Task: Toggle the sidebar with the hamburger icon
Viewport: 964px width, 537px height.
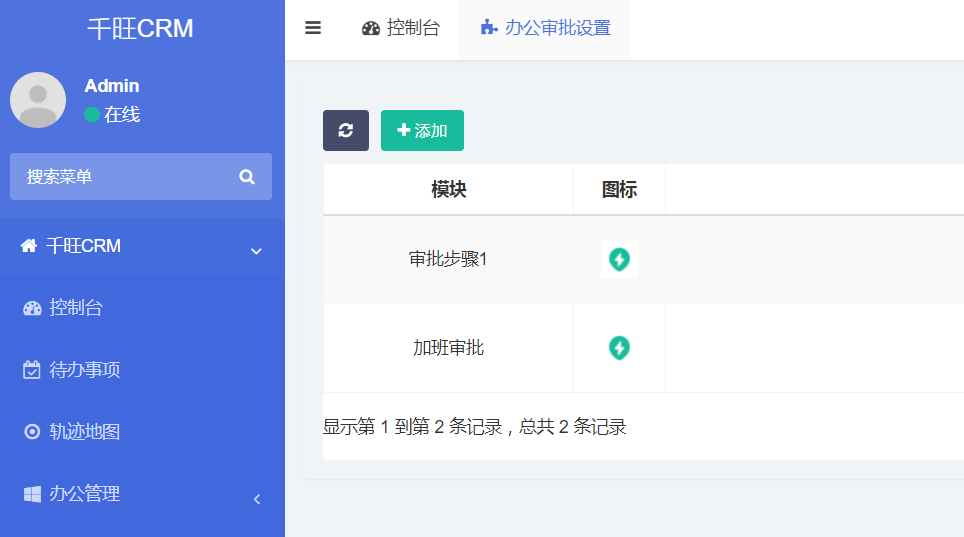Action: coord(313,28)
